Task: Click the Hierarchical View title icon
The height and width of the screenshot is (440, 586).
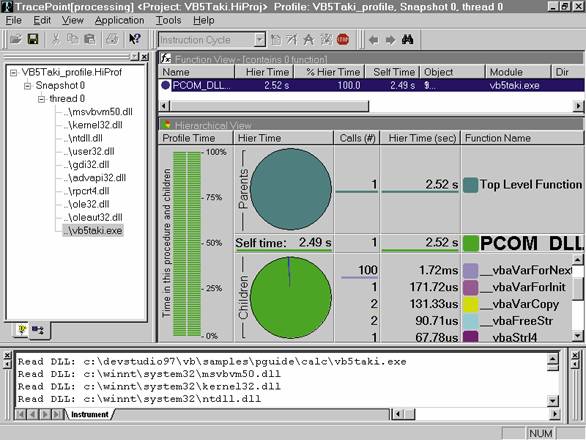Action: pos(166,124)
